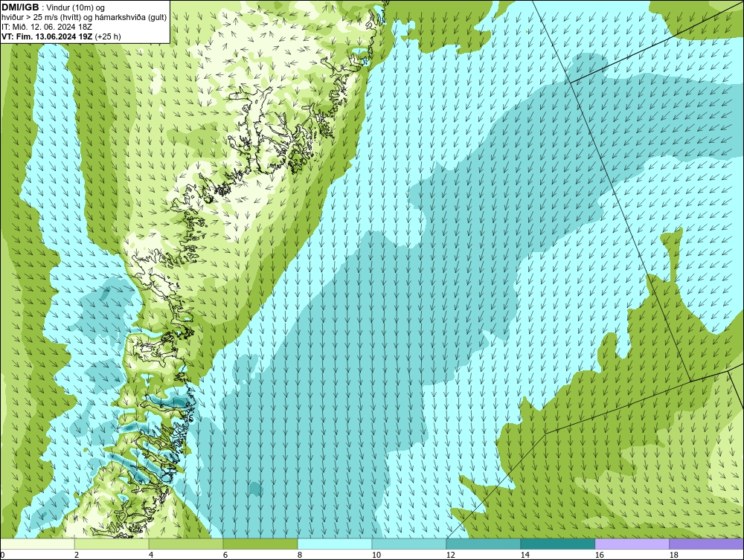Click the legend value label 4
Image resolution: width=744 pixels, height=560 pixels.
(x=151, y=555)
